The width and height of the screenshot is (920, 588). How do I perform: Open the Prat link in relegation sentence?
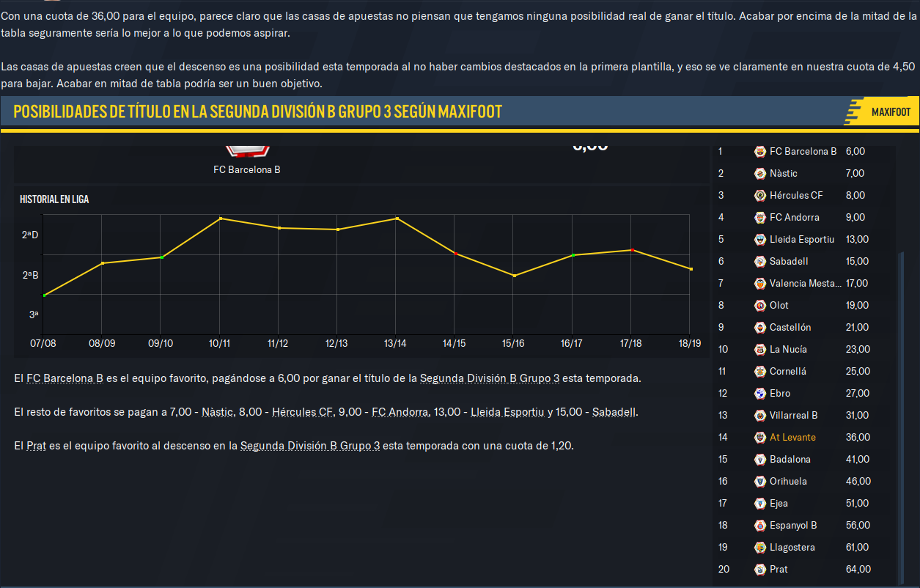click(x=36, y=446)
